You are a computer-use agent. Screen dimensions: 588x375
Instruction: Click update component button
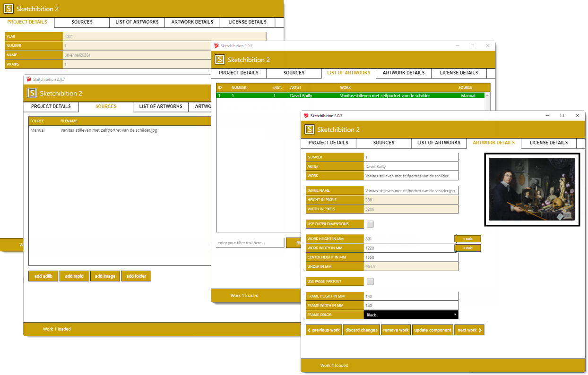point(432,330)
